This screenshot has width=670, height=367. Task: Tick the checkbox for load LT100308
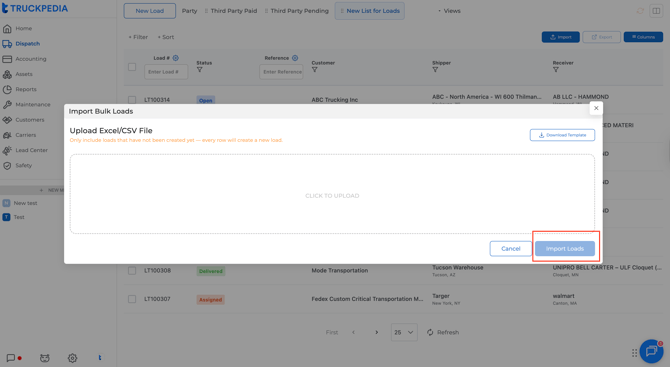point(132,271)
